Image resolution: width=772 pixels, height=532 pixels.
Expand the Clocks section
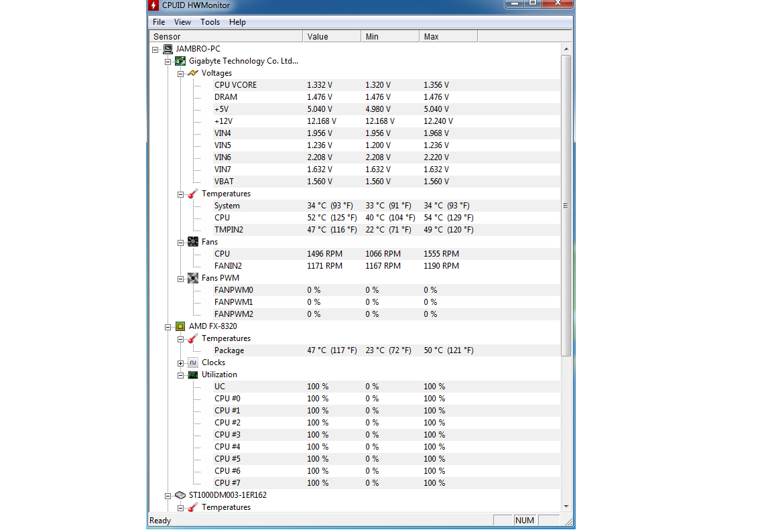coord(181,364)
